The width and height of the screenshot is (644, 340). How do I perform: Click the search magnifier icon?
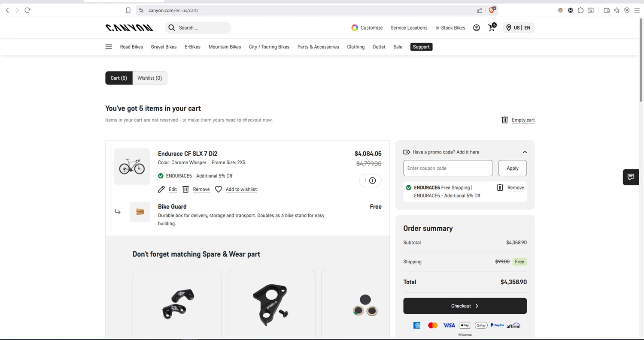[172, 28]
